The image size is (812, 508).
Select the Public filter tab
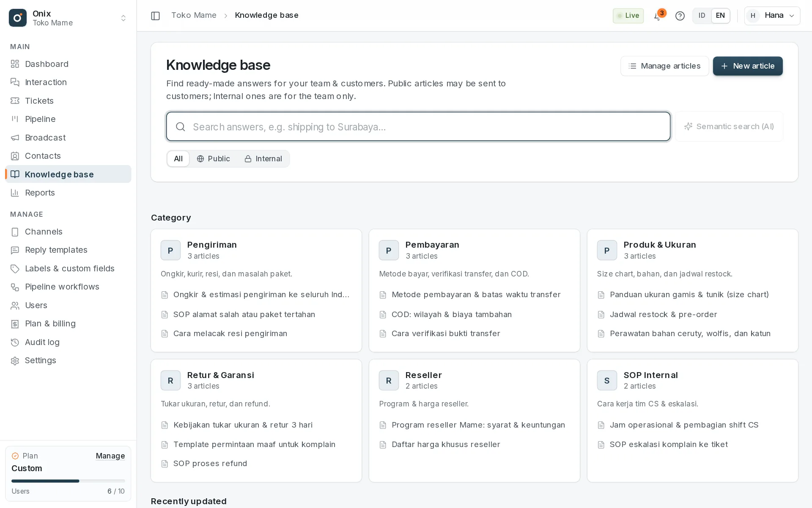coord(213,159)
